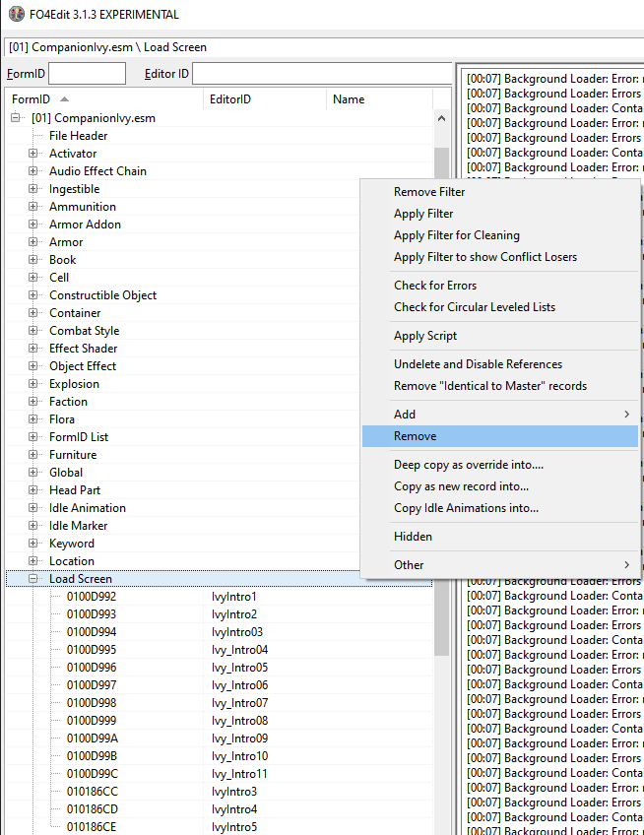This screenshot has height=835, width=644.
Task: Select the FormID List group label
Action: click(x=79, y=436)
